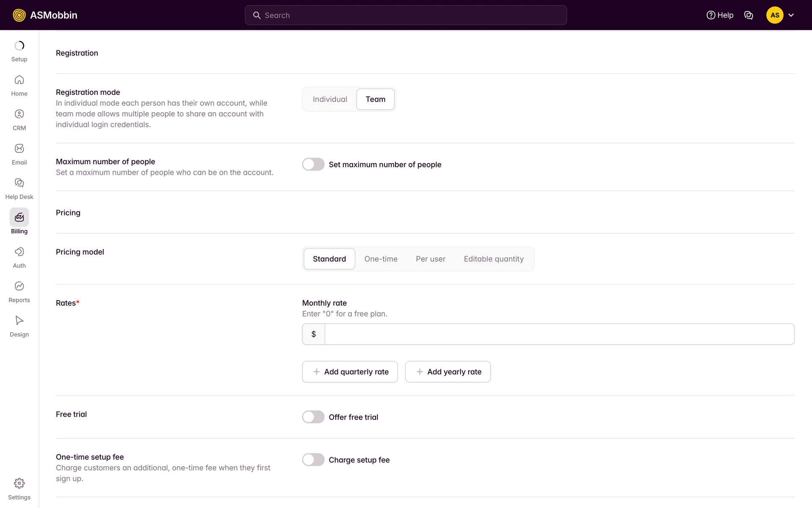Open the CRM section icon
The height and width of the screenshot is (508, 812).
[x=19, y=114]
